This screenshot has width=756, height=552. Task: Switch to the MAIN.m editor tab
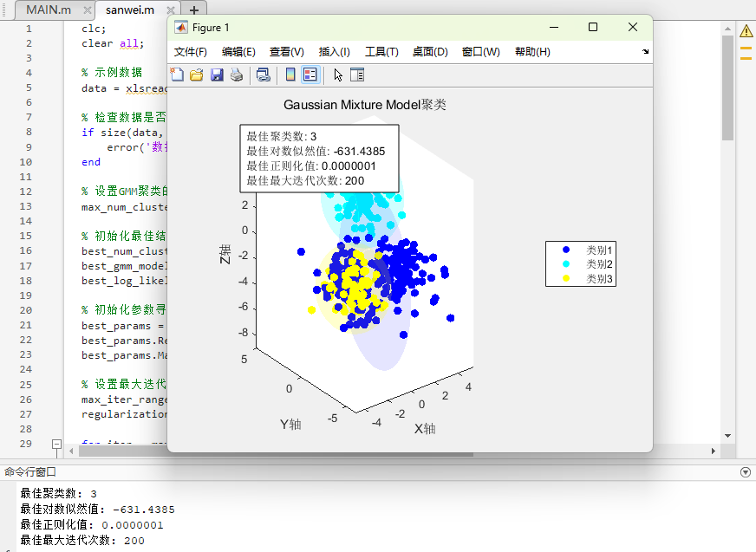pyautogui.click(x=49, y=10)
